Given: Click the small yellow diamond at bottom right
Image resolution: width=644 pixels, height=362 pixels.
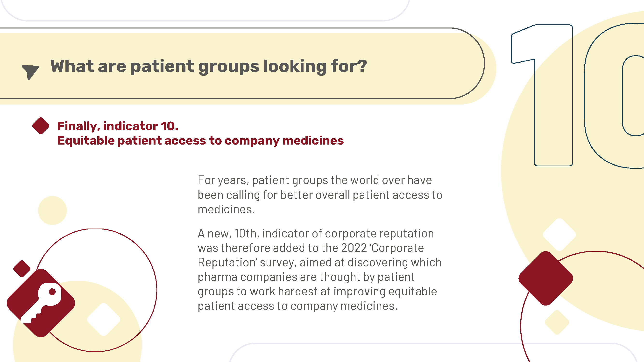Looking at the screenshot, I should pyautogui.click(x=557, y=322).
